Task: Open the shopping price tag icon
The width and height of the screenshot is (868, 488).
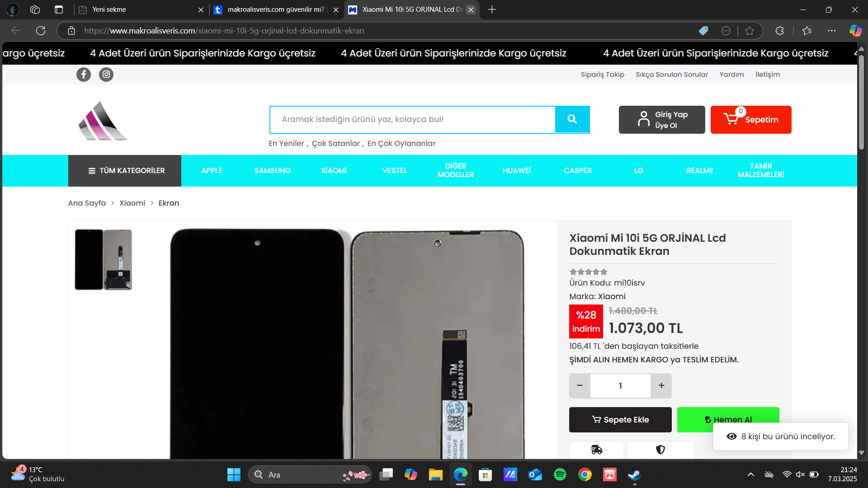Action: [x=703, y=31]
